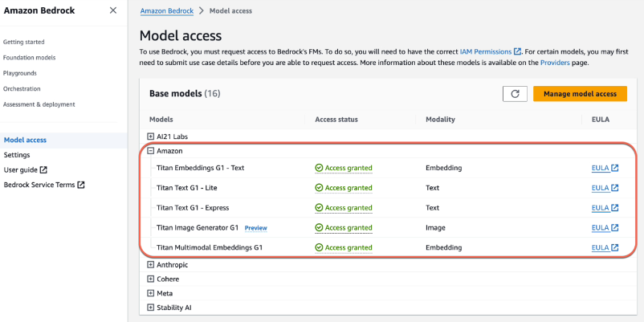Select Titan Multimodal Embeddings G1 model name

pyautogui.click(x=210, y=247)
